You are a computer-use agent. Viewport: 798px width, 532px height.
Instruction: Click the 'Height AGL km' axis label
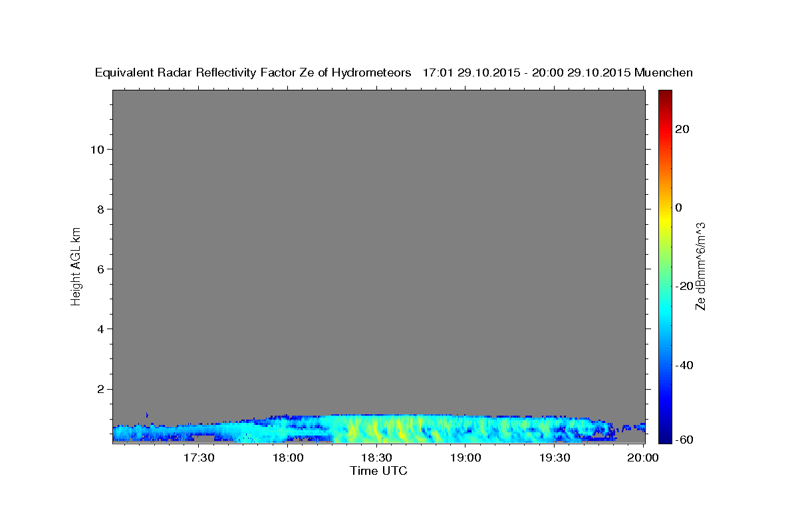(x=76, y=265)
